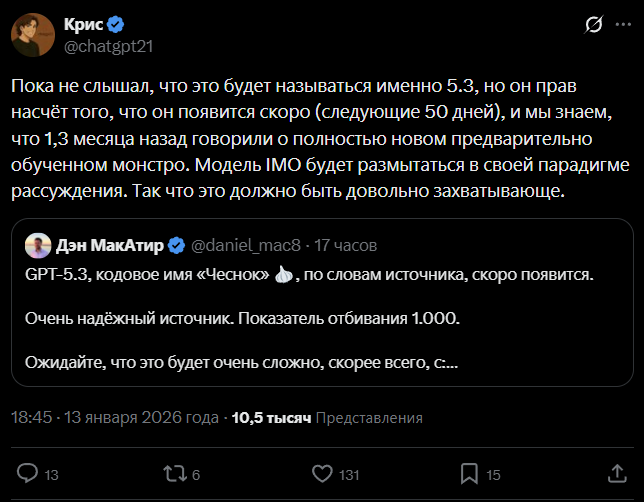Repost this post using the arrows icon
The height and width of the screenshot is (502, 644).
pos(174,473)
